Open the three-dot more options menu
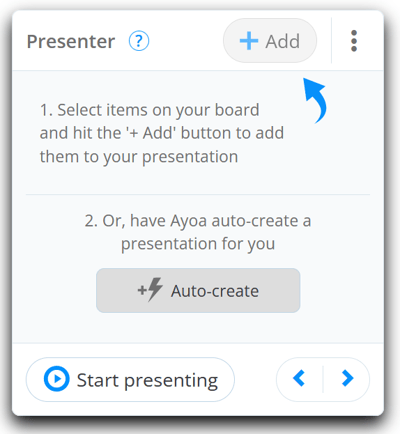Image resolution: width=400 pixels, height=434 pixels. coord(354,41)
